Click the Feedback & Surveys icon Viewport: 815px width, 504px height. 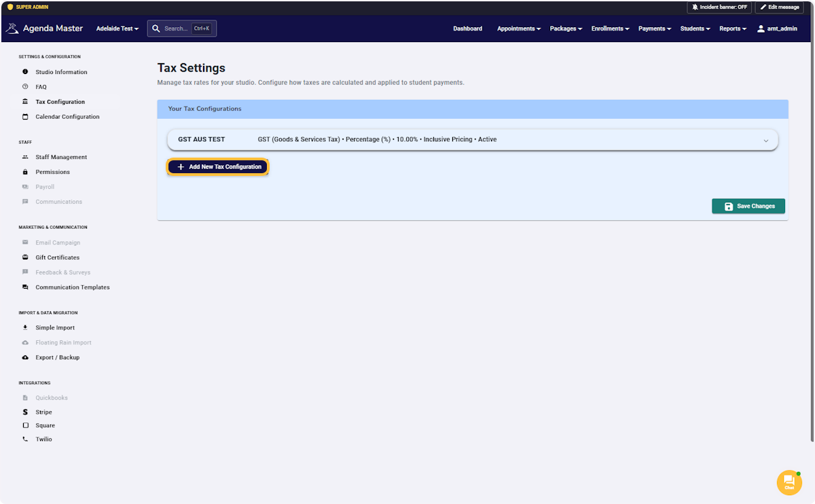(25, 272)
